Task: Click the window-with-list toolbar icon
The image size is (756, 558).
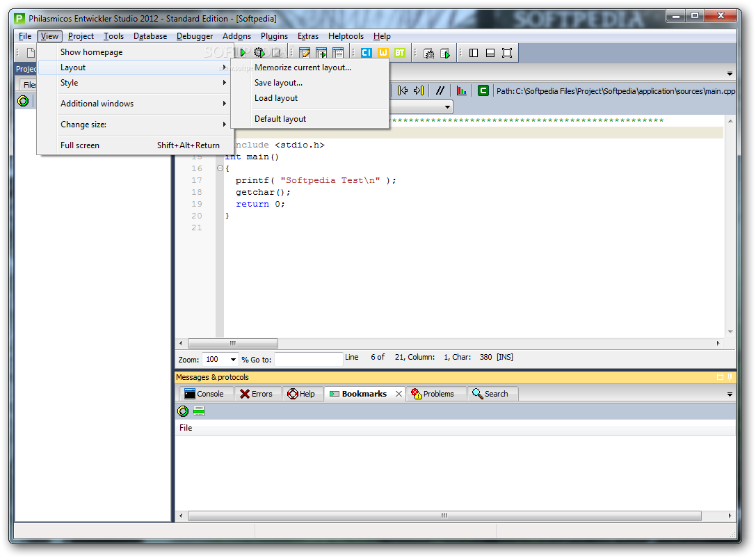Action: (338, 53)
